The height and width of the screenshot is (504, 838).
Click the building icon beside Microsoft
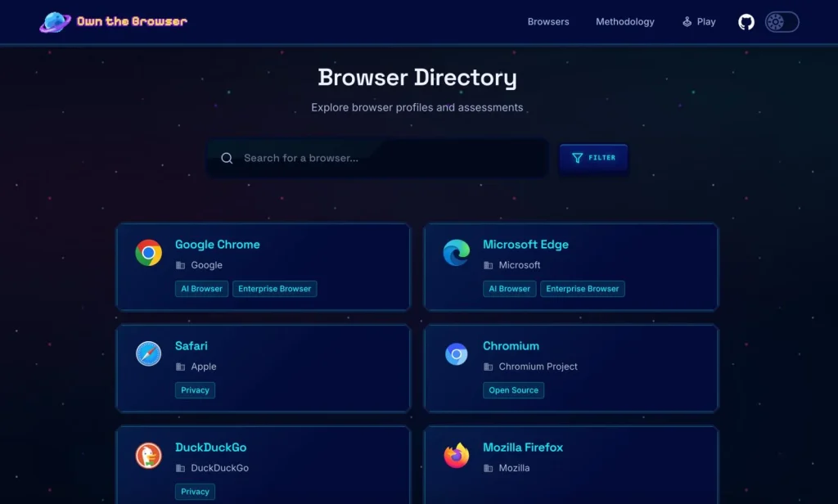(x=489, y=265)
